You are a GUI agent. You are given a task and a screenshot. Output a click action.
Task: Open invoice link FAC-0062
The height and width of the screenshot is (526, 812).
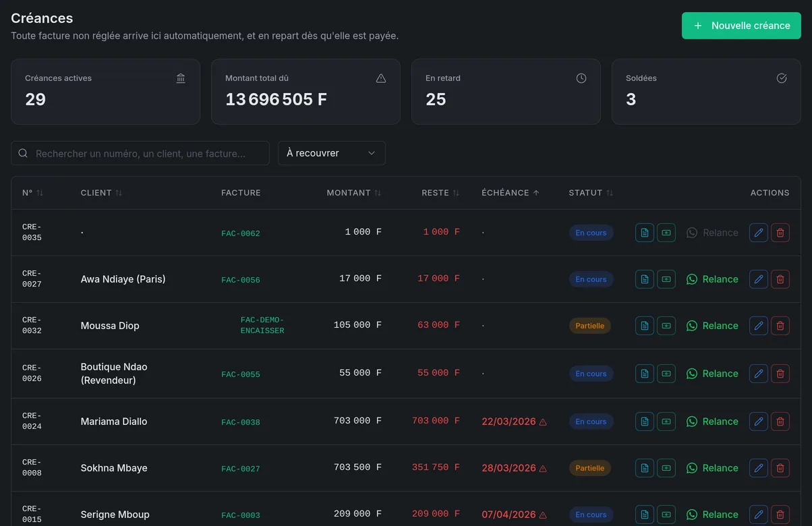(x=241, y=233)
